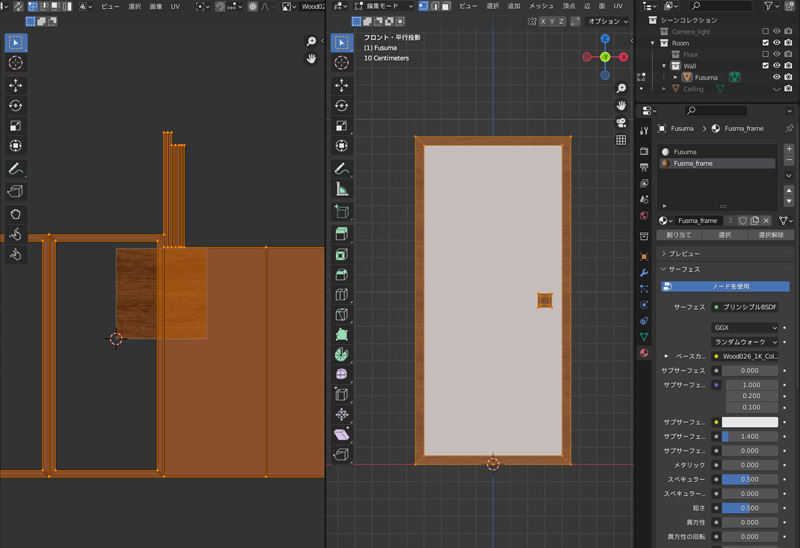Select the Move tool in 3D viewport
Viewport: 800px width, 548px height.
pyautogui.click(x=342, y=85)
